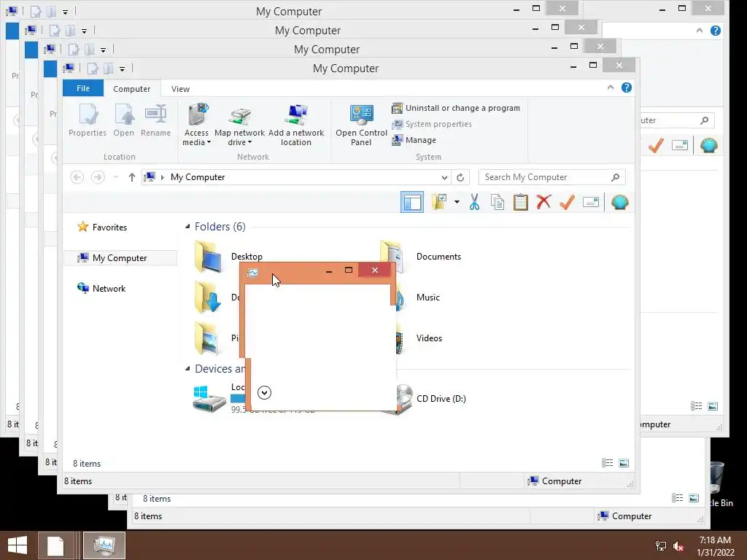Click the clipboard Paste icon in front window
This screenshot has width=747, height=560.
click(x=520, y=202)
